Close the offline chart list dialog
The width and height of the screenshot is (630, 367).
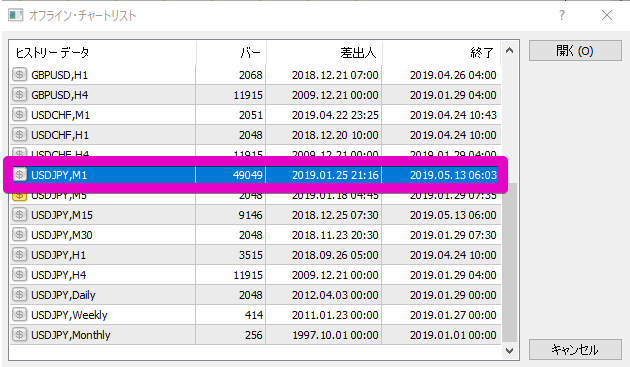[607, 15]
